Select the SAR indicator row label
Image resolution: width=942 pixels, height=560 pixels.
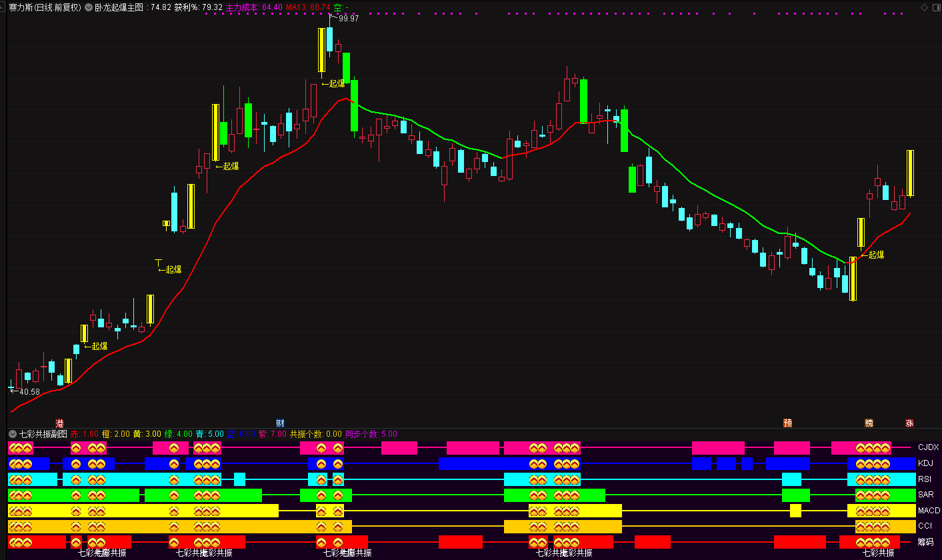click(925, 495)
